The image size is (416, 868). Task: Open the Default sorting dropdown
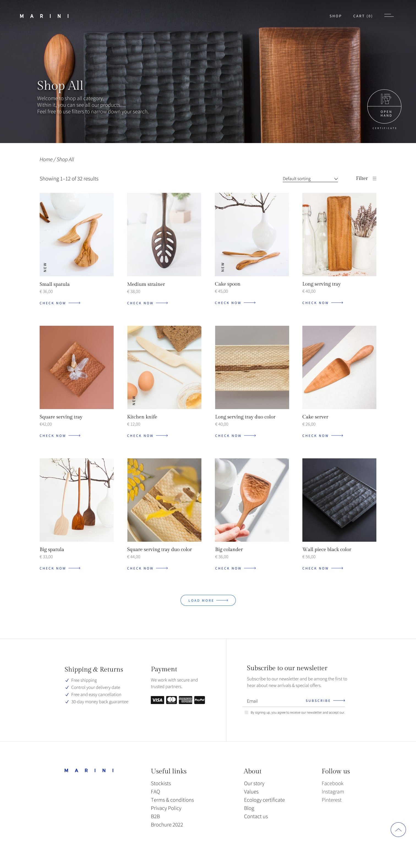310,179
